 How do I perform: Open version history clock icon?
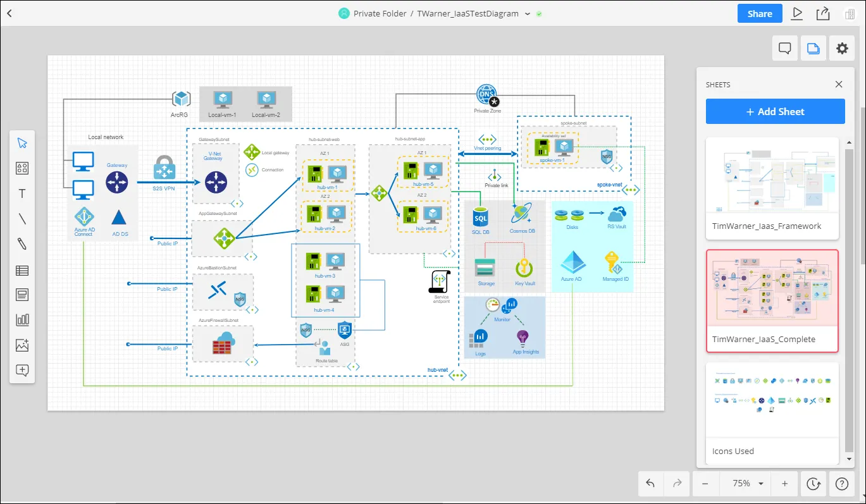(x=813, y=484)
